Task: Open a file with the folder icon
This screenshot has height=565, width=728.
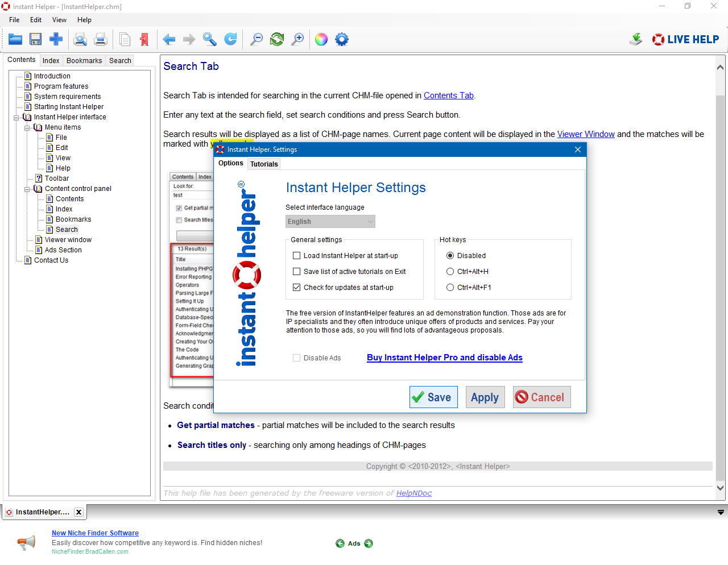Action: click(15, 39)
